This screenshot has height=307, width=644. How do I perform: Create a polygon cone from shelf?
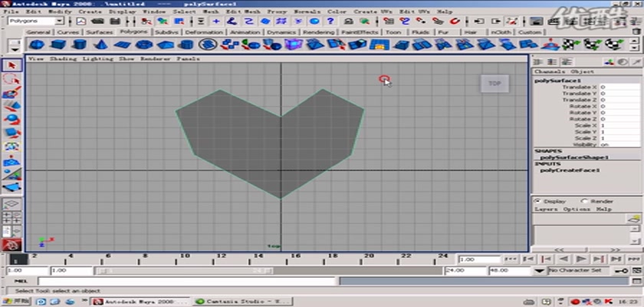[101, 44]
